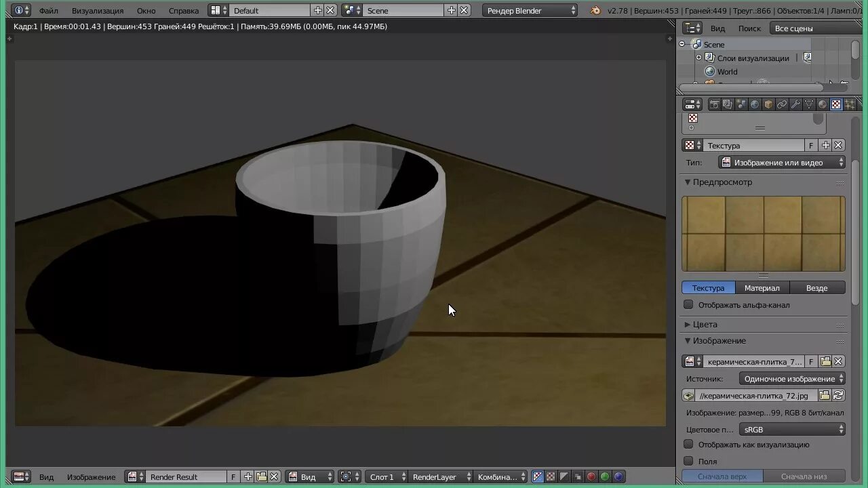The image size is (868, 488).
Task: Click the red channel display button
Action: pos(591,476)
